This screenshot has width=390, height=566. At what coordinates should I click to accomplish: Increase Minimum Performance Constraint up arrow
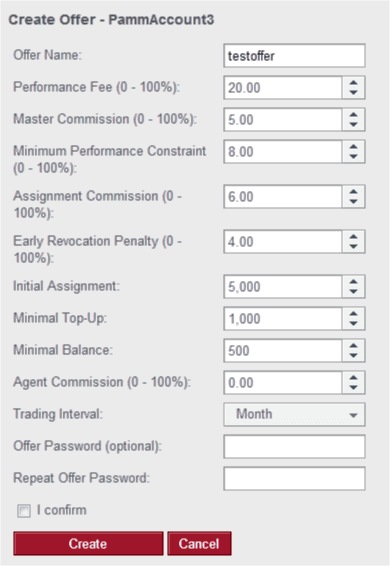tap(353, 147)
